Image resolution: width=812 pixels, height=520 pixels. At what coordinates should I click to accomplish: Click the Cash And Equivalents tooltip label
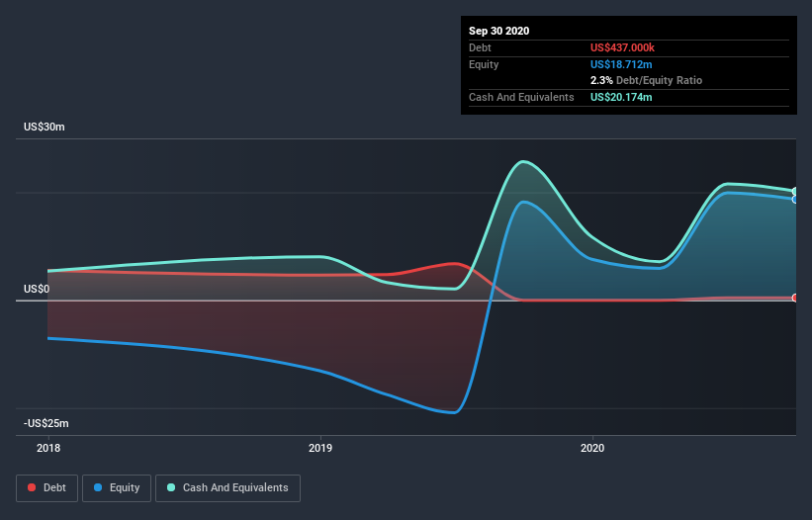coord(521,97)
